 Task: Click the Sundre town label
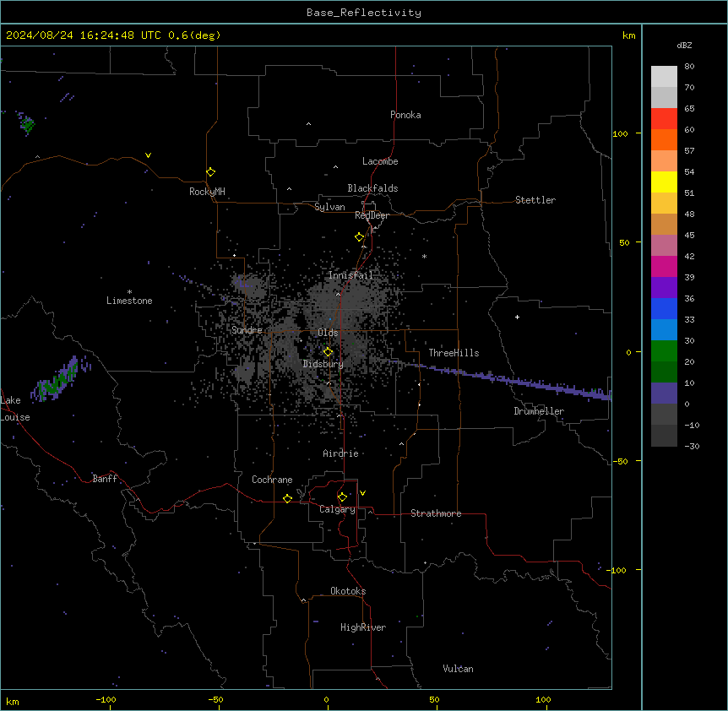(247, 330)
